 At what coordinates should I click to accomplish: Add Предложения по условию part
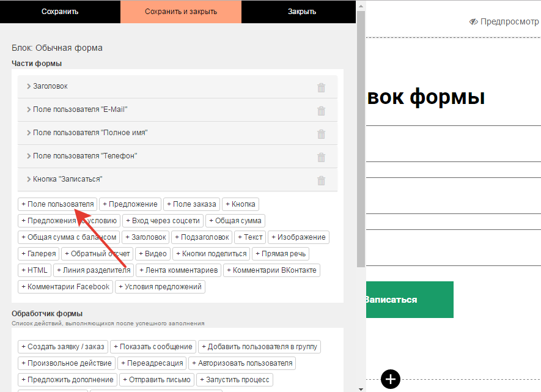point(69,221)
